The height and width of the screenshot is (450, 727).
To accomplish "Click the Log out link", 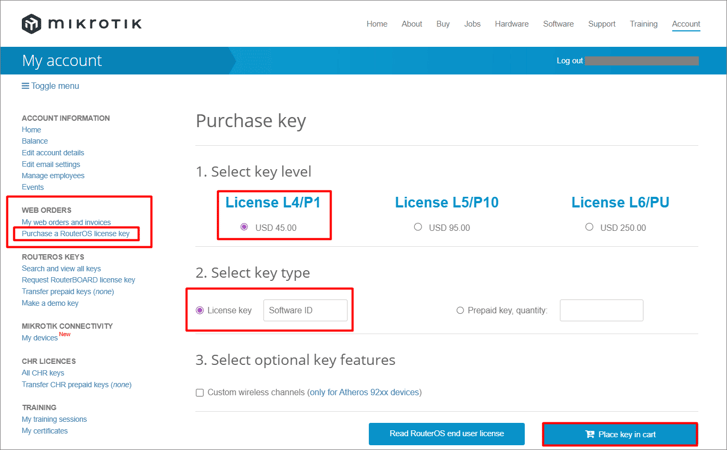I will coord(569,61).
